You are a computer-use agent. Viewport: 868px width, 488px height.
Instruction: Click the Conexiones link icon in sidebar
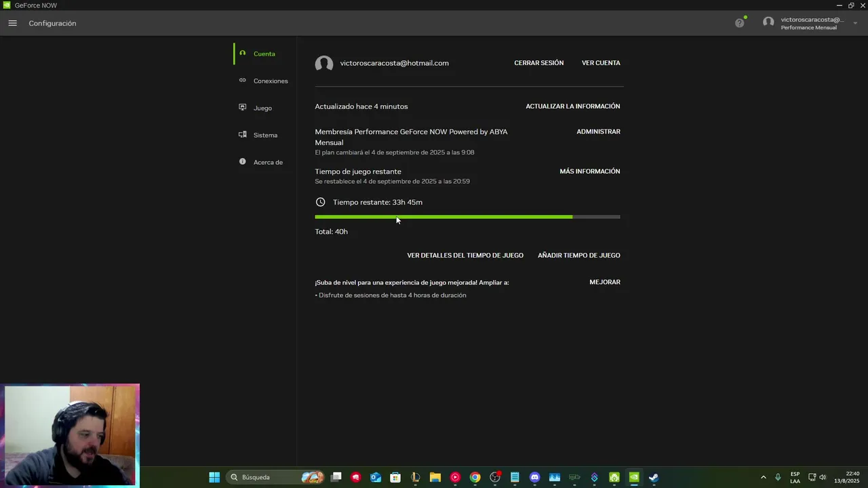[x=243, y=80]
